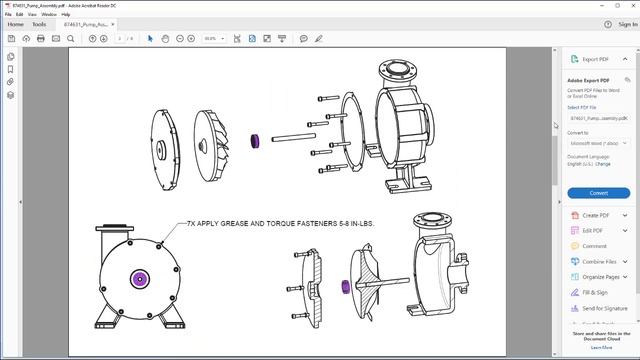
Task: Open the Window menu
Action: point(49,14)
